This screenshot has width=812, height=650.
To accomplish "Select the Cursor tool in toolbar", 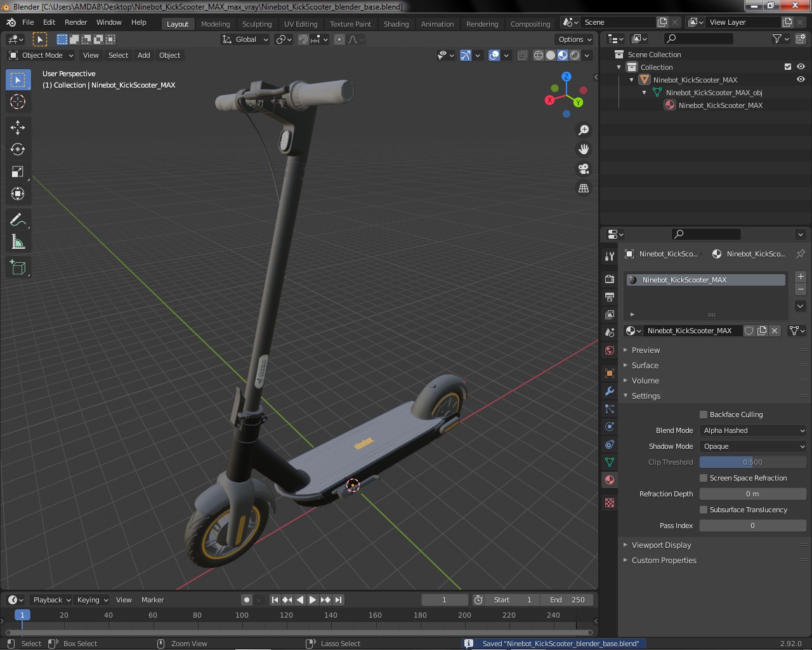I will pyautogui.click(x=18, y=102).
